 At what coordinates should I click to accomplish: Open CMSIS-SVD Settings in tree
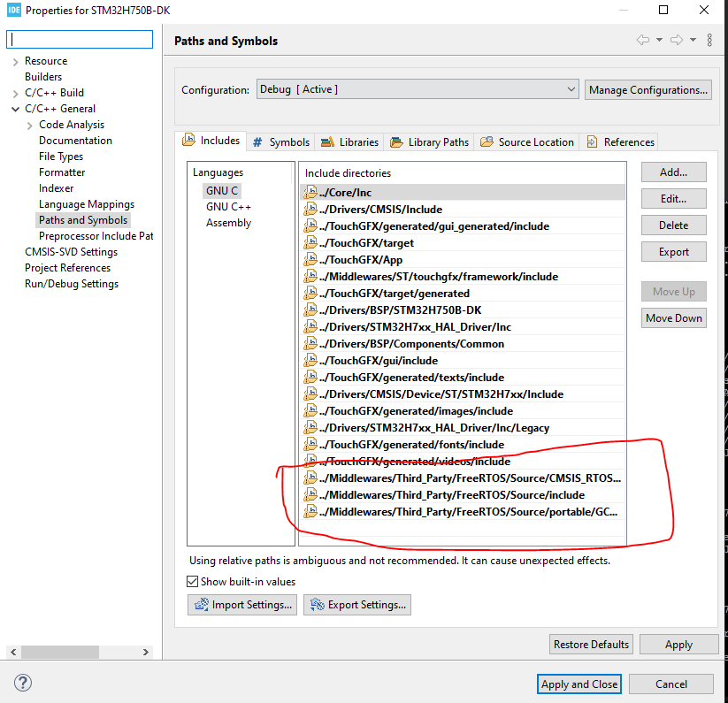71,251
